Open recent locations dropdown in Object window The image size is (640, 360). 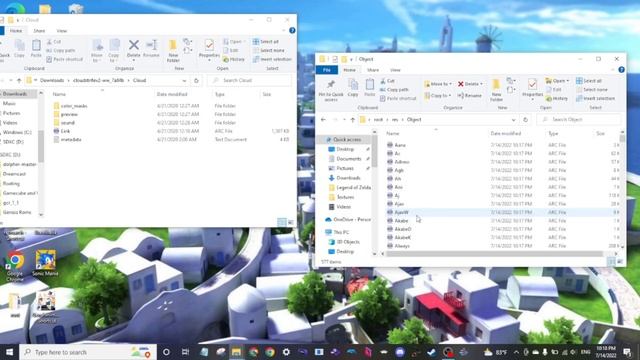(x=344, y=120)
